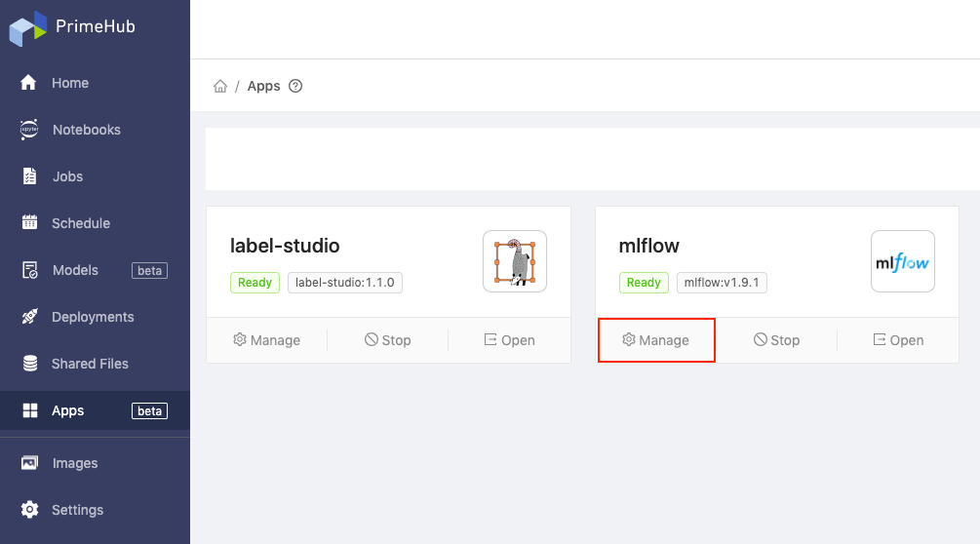Screen dimensions: 980x544
Task: Open the Apps help question-mark icon
Action: click(x=295, y=86)
